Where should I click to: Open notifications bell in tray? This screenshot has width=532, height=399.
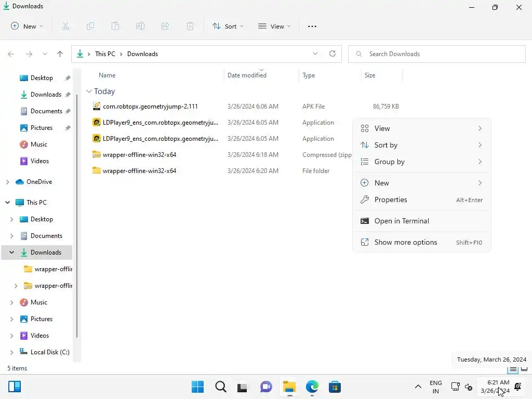tap(518, 387)
